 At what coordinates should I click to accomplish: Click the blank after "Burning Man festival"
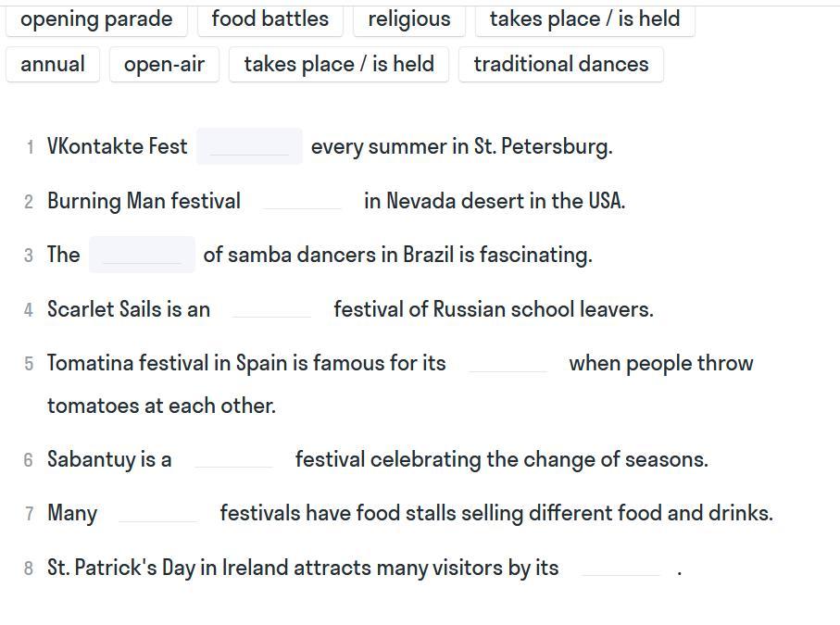tap(302, 201)
